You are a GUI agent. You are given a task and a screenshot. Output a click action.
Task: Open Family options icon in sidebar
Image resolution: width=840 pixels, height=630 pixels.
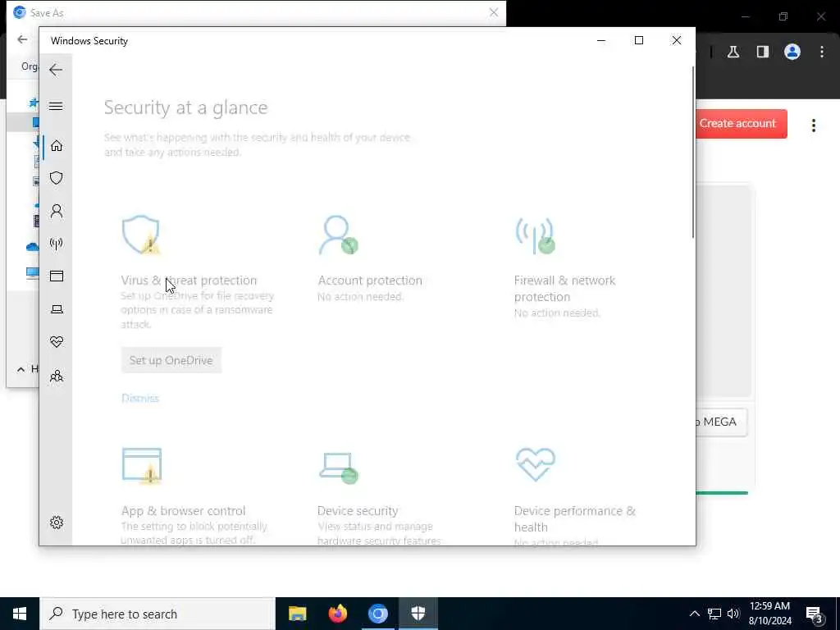pyautogui.click(x=57, y=376)
